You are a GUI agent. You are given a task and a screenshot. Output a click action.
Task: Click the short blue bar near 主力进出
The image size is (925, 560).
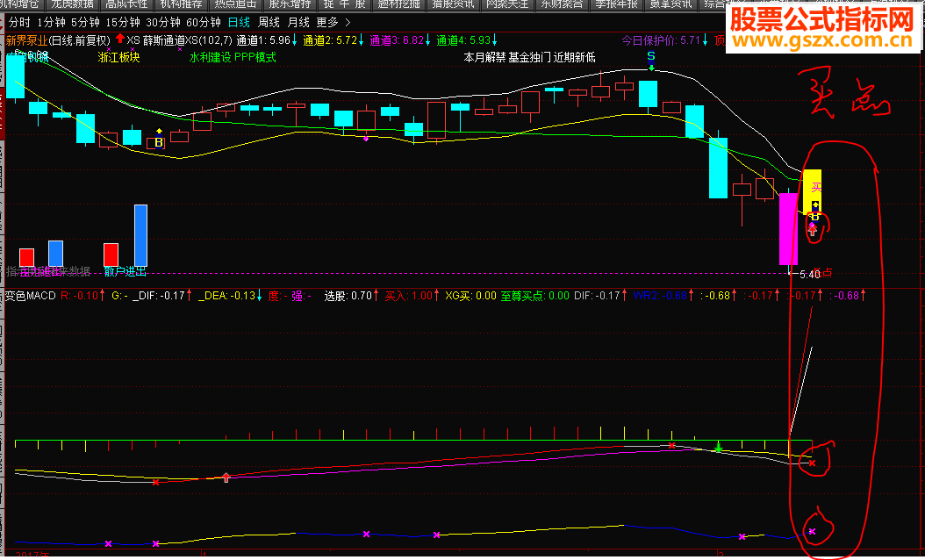tap(55, 254)
